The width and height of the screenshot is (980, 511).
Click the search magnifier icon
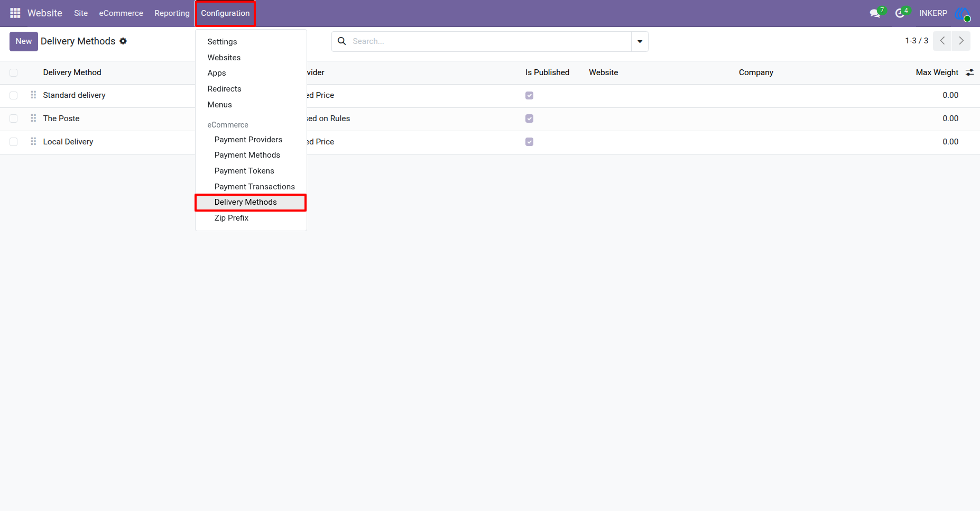tap(342, 41)
